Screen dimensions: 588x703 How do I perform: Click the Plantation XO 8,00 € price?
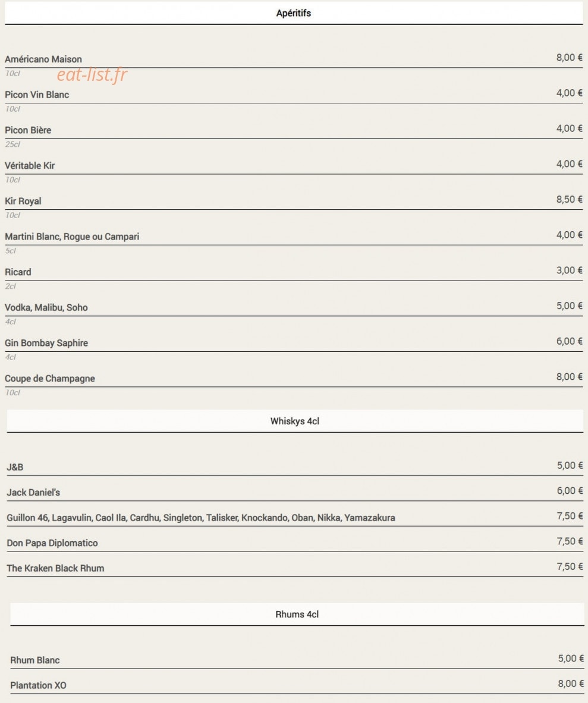571,683
